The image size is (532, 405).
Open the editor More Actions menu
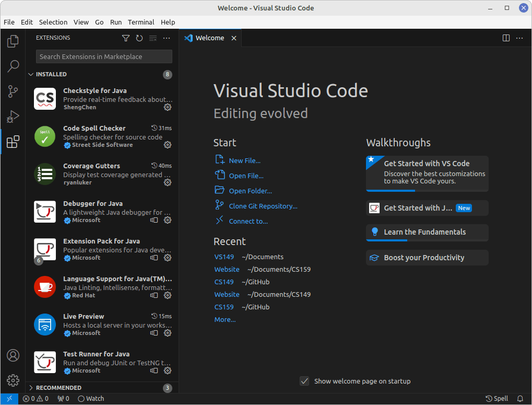pos(519,38)
